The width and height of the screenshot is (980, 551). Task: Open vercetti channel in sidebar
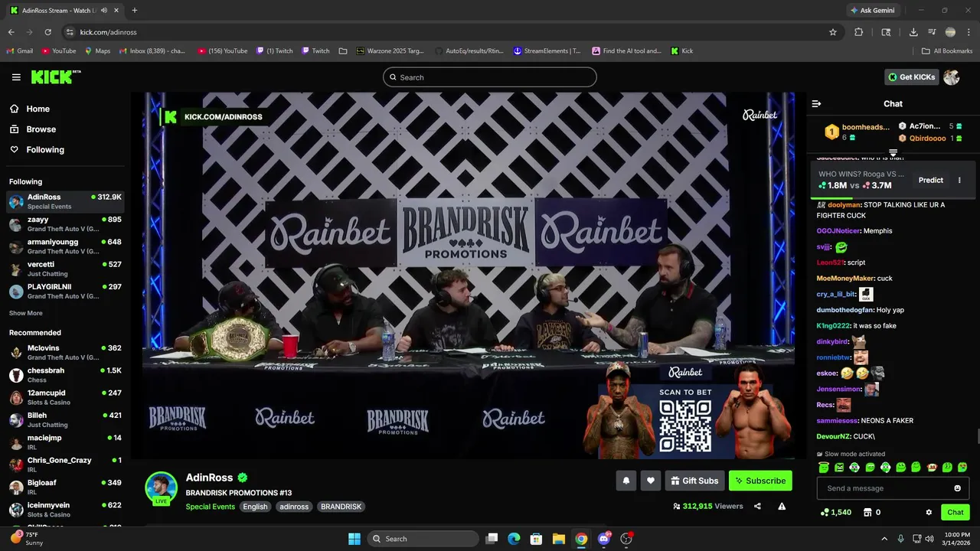(65, 269)
